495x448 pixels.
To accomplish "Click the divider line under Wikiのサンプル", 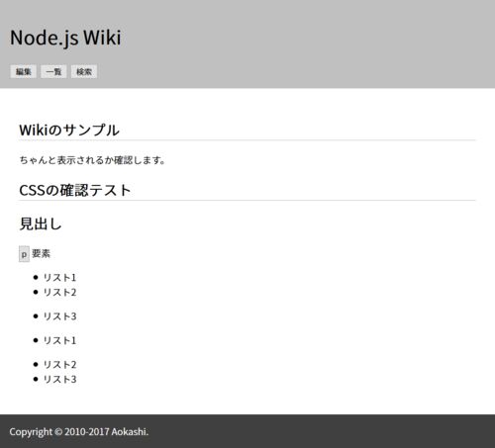I will pos(247,140).
